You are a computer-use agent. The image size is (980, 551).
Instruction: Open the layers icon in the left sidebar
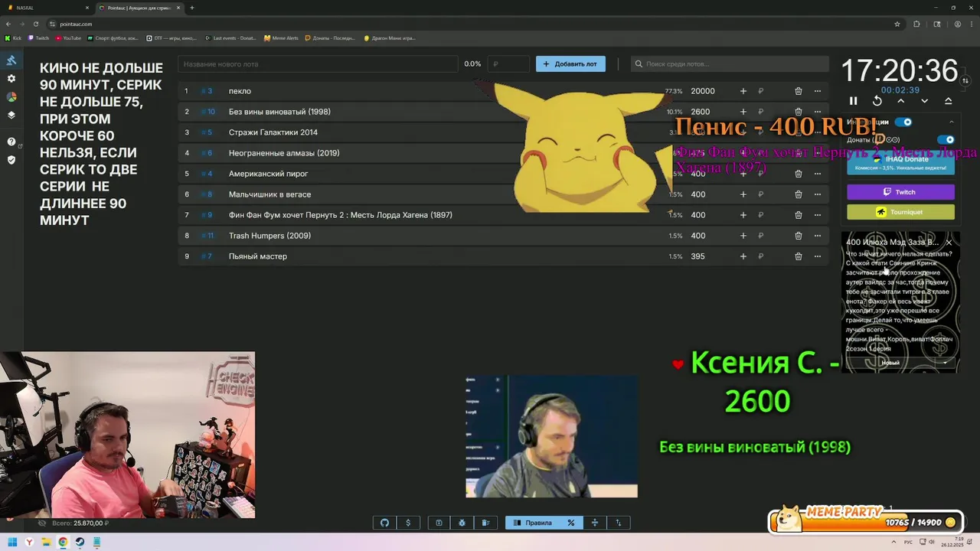click(11, 116)
